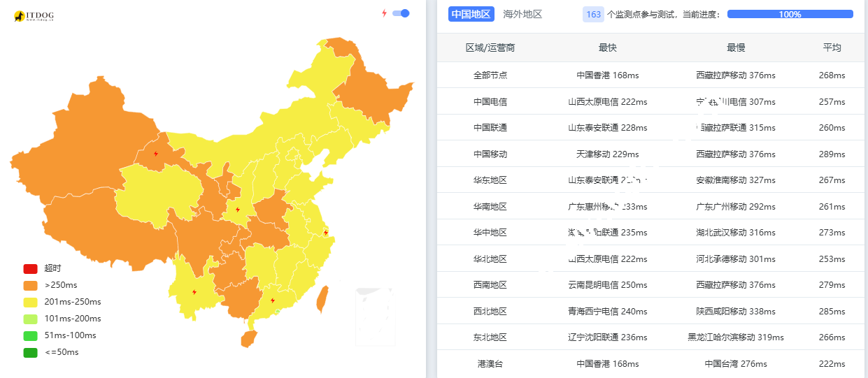Click the red lightning icon beside the toggle
Screen dimensions: 868x378
click(x=384, y=13)
